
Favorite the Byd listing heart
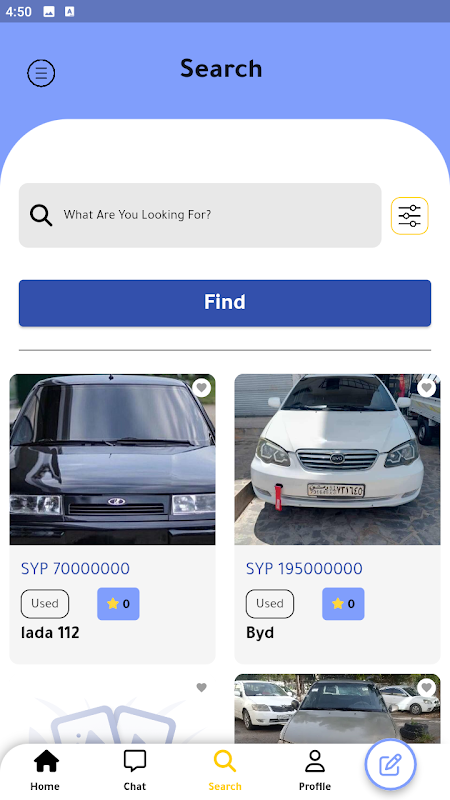(x=427, y=388)
